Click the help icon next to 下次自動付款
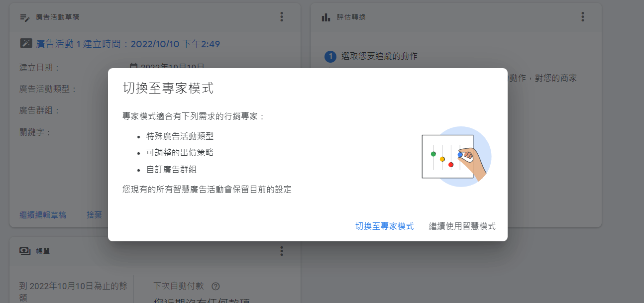 click(x=215, y=286)
